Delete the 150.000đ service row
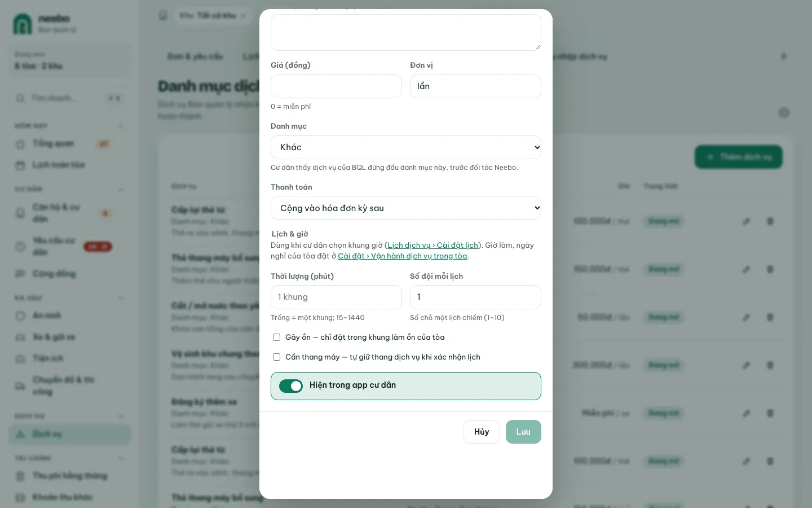 770,269
